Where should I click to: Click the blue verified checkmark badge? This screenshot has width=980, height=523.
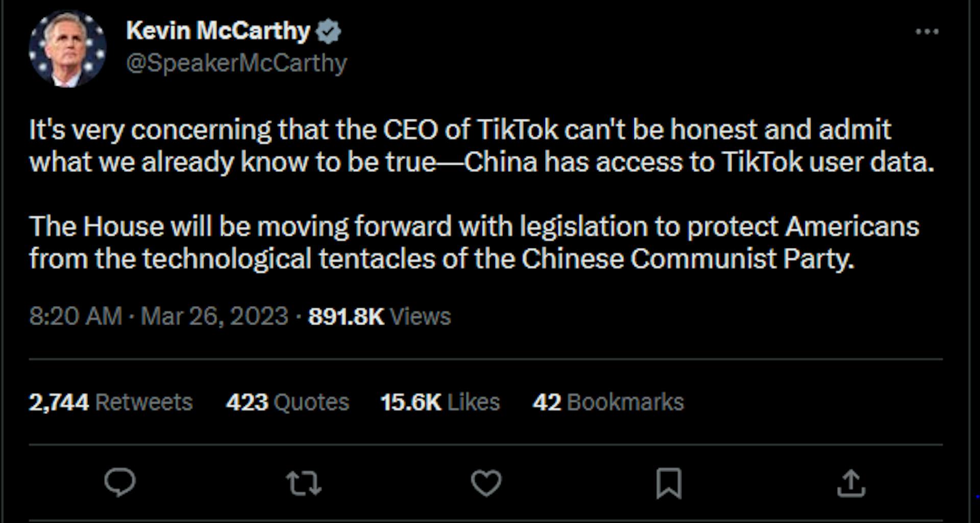point(328,32)
